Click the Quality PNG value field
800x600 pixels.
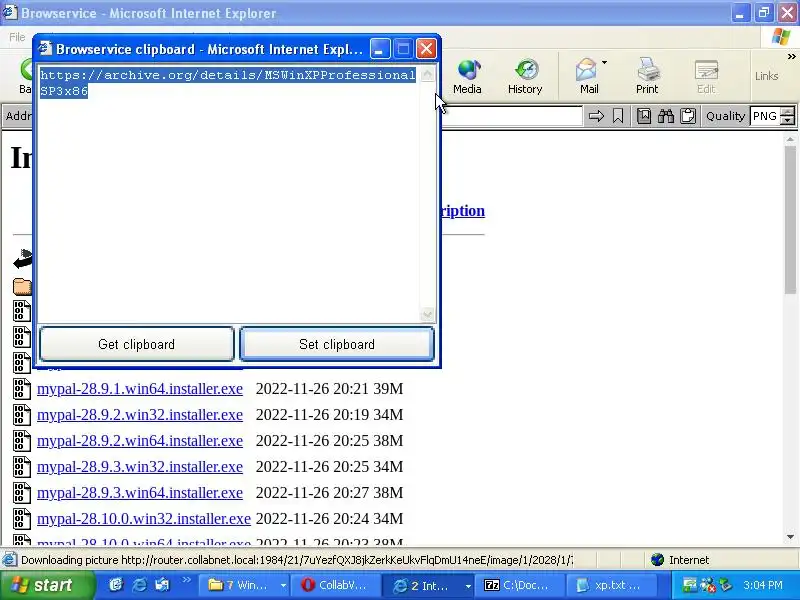tap(765, 116)
